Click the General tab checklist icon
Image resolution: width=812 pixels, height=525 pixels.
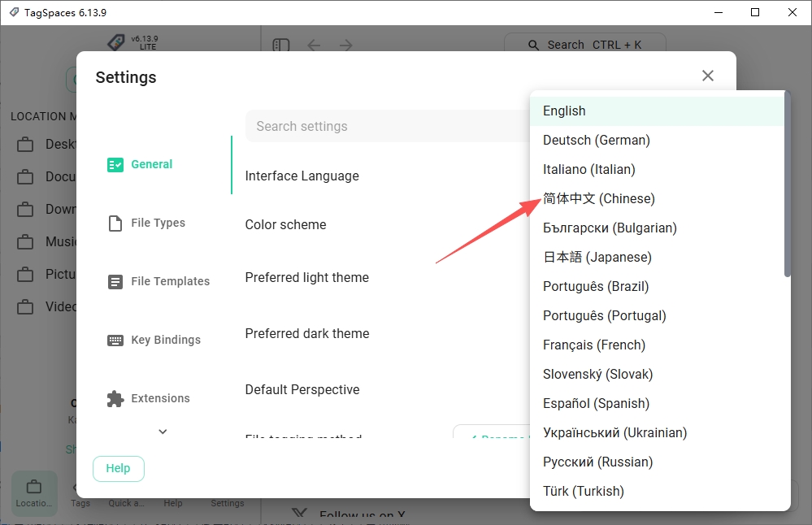[x=115, y=165]
